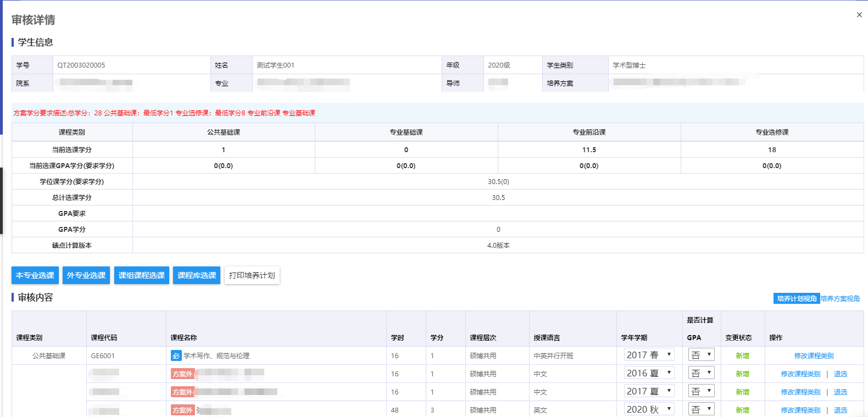This screenshot has height=417, width=868.
Task: Click 退选 in the 2016 夏 row
Action: click(x=841, y=374)
